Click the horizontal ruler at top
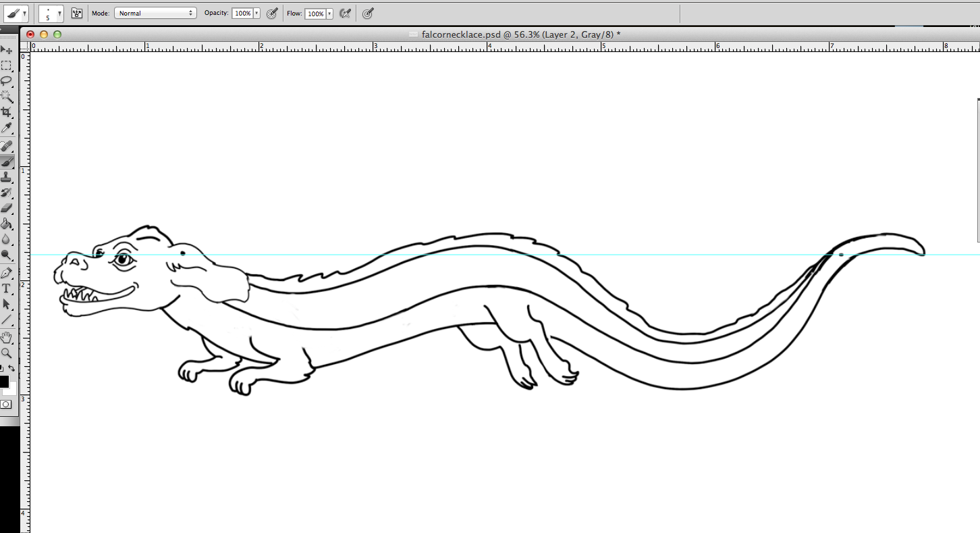980x533 pixels. click(x=505, y=47)
